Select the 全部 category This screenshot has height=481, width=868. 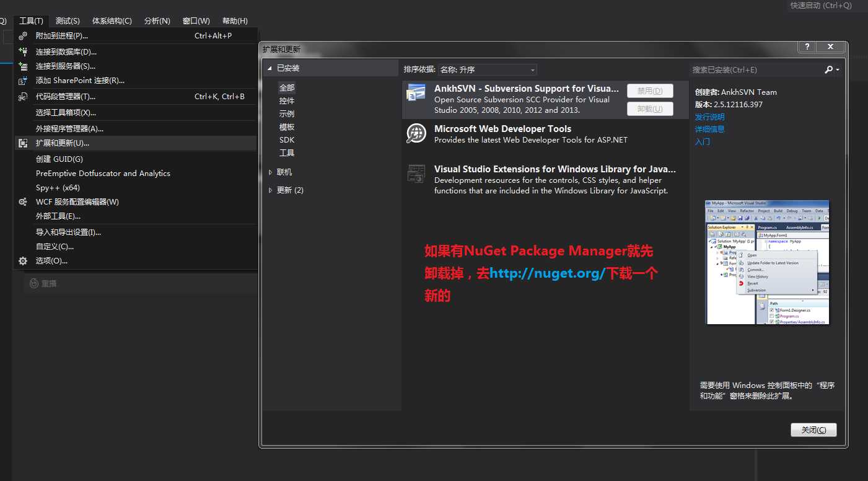(x=287, y=88)
